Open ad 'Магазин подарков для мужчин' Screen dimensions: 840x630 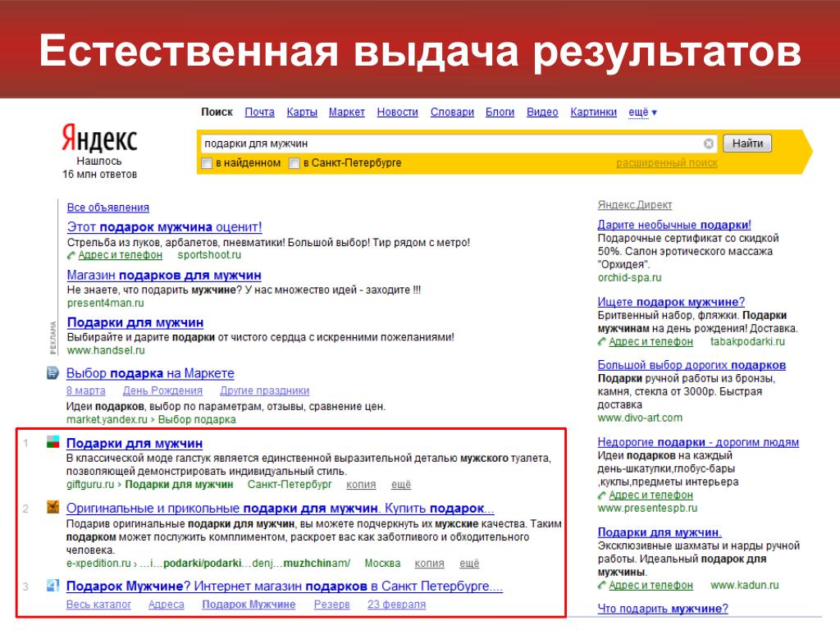164,276
